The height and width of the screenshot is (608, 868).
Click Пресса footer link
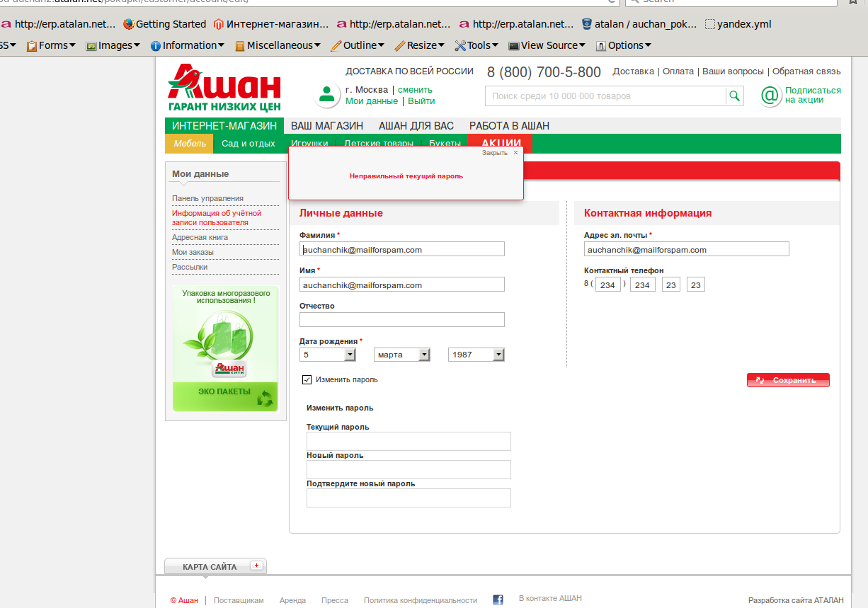point(335,600)
